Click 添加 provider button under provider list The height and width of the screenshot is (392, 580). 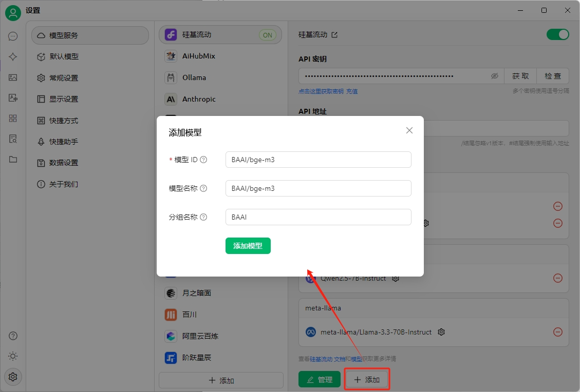pyautogui.click(x=221, y=381)
